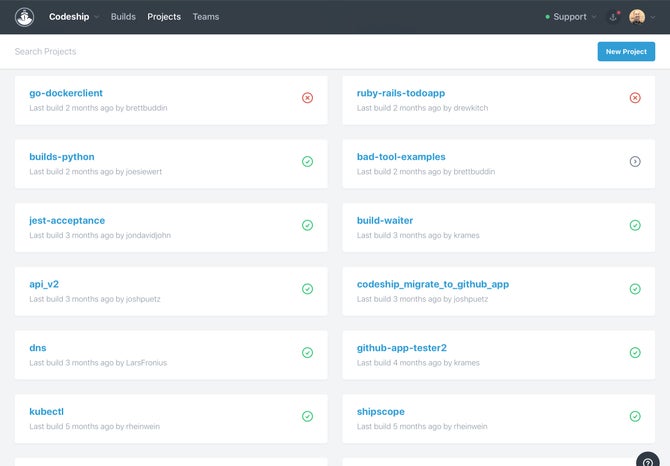Click codeship_migrate_to_github_app success check icon
The image size is (670, 466).
tap(635, 289)
